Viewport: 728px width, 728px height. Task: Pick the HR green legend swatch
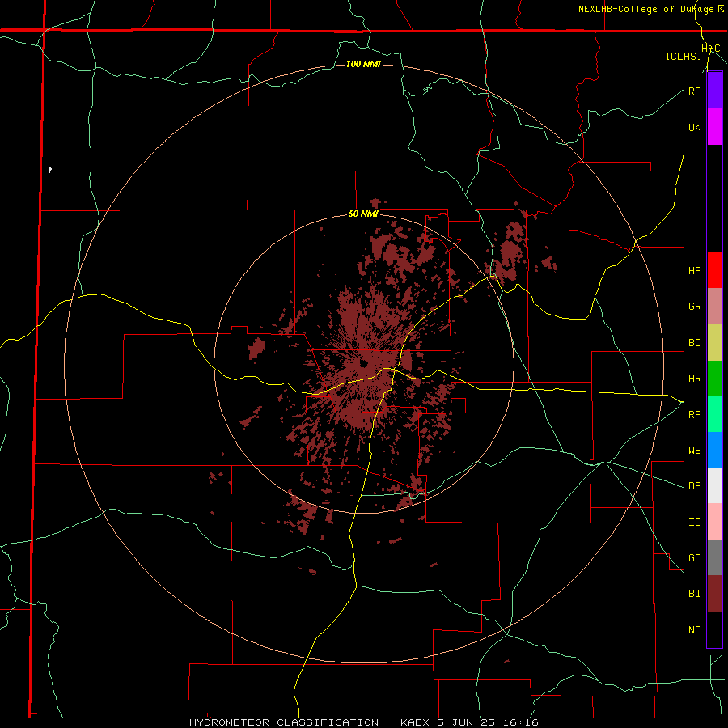[714, 379]
